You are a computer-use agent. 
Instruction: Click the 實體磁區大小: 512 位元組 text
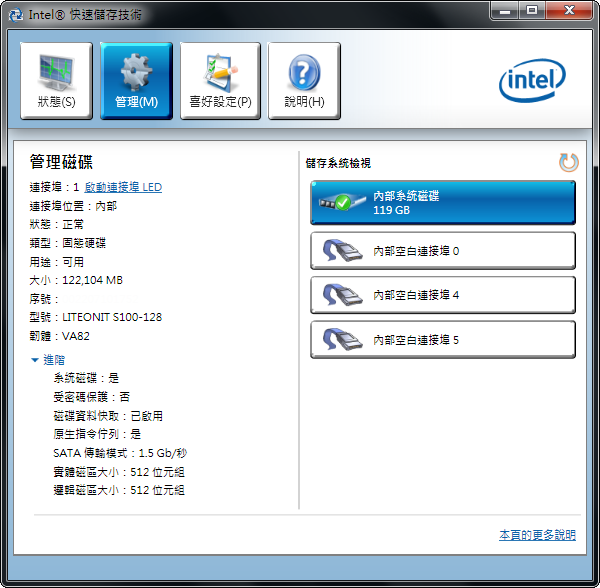click(x=119, y=472)
